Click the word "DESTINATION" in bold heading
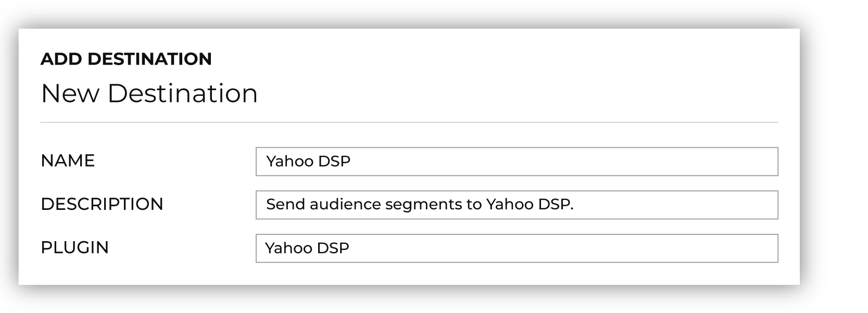The image size is (868, 313). coord(149,59)
